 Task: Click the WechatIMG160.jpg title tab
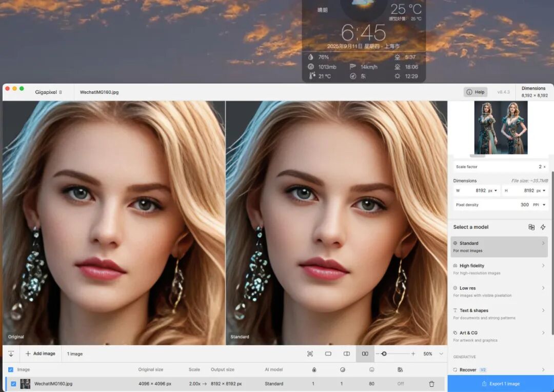tap(100, 92)
